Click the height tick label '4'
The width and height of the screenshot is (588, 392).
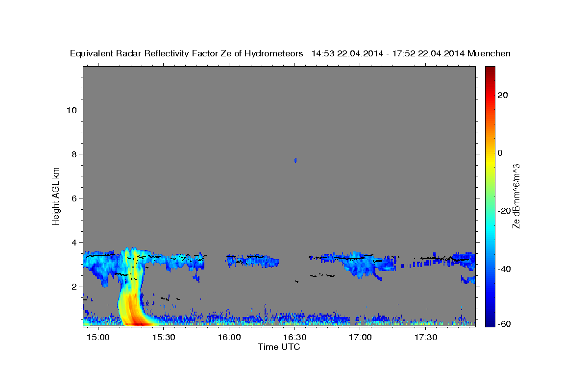(x=74, y=242)
